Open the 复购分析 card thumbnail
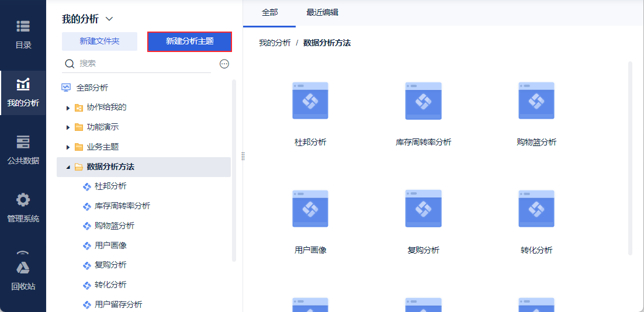 tap(424, 209)
